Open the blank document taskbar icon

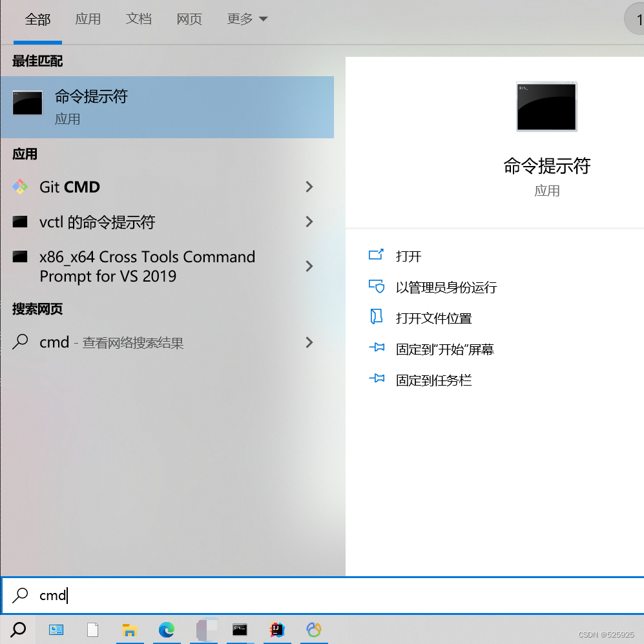pyautogui.click(x=93, y=630)
